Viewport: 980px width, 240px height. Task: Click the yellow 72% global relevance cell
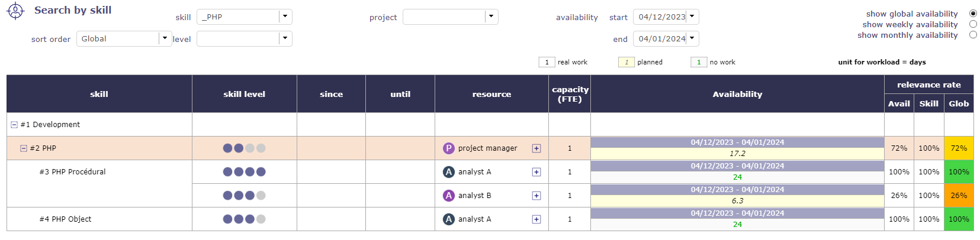click(959, 148)
